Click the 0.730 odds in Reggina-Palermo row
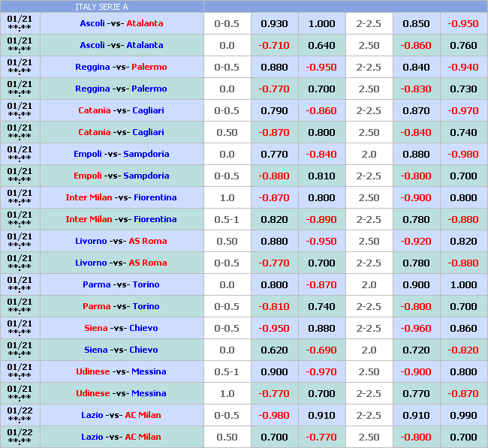Image resolution: width=488 pixels, height=448 pixels. pyautogui.click(x=462, y=89)
